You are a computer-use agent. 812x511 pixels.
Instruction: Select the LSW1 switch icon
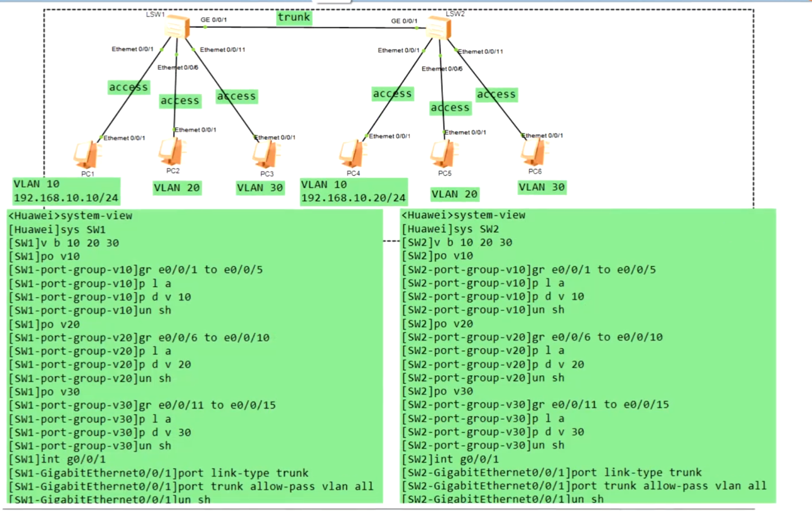pos(177,27)
